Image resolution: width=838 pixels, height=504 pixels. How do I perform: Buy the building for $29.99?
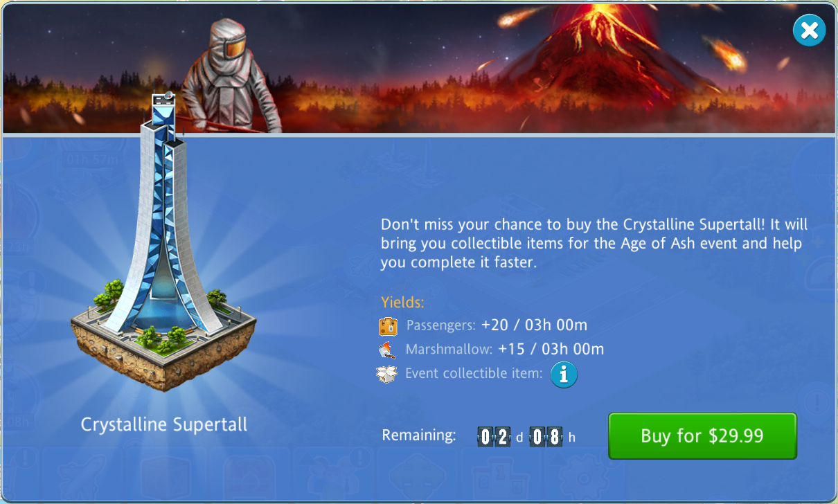point(702,436)
